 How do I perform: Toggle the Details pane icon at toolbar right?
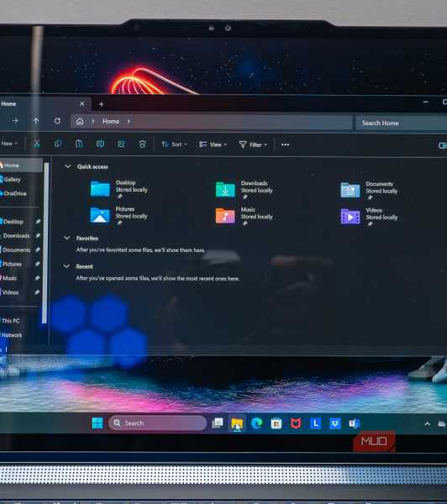pos(443,145)
